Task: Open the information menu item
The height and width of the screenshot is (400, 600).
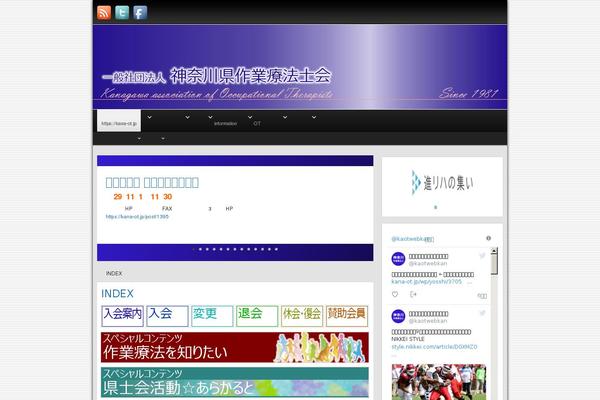Action: pos(225,124)
